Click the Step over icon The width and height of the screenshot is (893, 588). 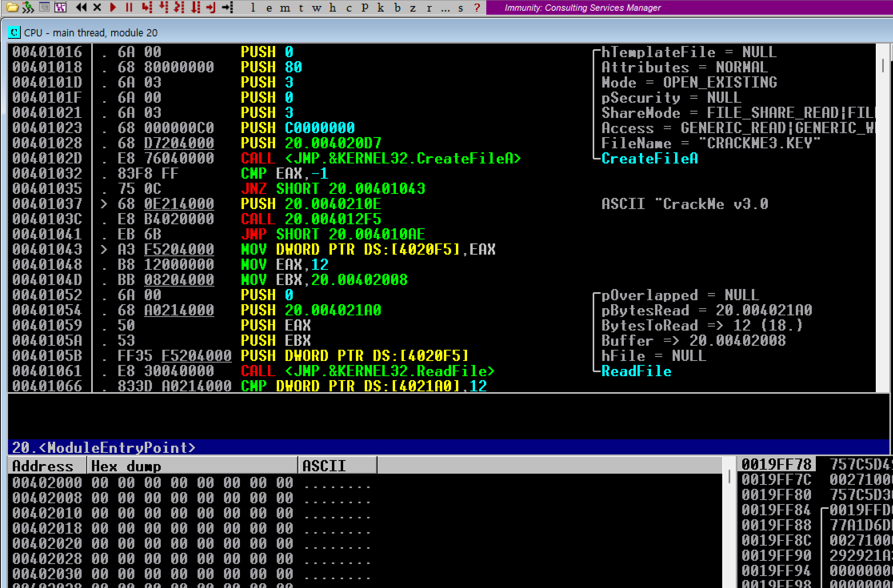(164, 7)
